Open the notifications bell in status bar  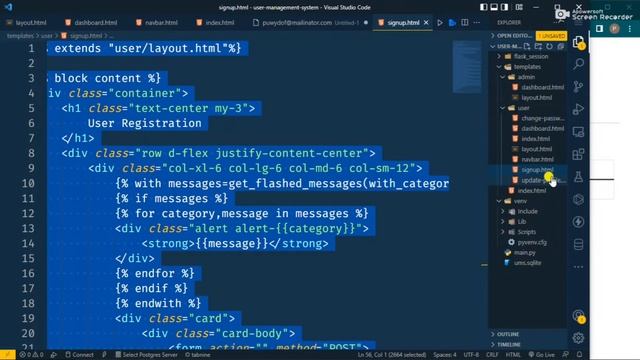tap(580, 355)
